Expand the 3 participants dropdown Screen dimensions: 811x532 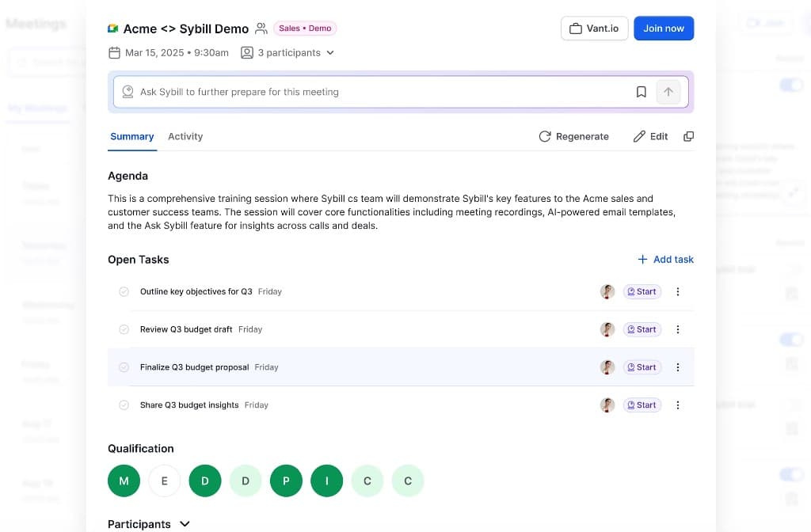(331, 52)
